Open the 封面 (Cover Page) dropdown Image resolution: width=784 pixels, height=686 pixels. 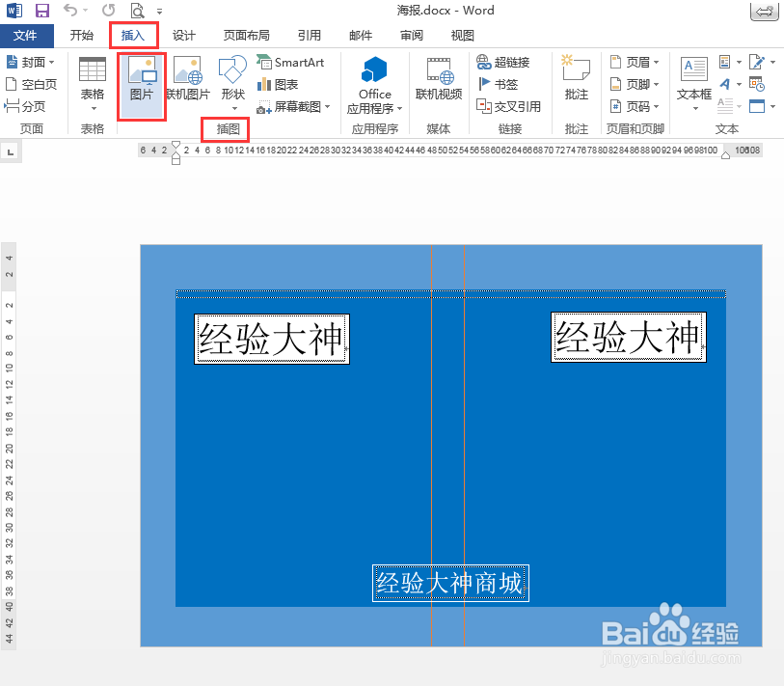tap(31, 62)
